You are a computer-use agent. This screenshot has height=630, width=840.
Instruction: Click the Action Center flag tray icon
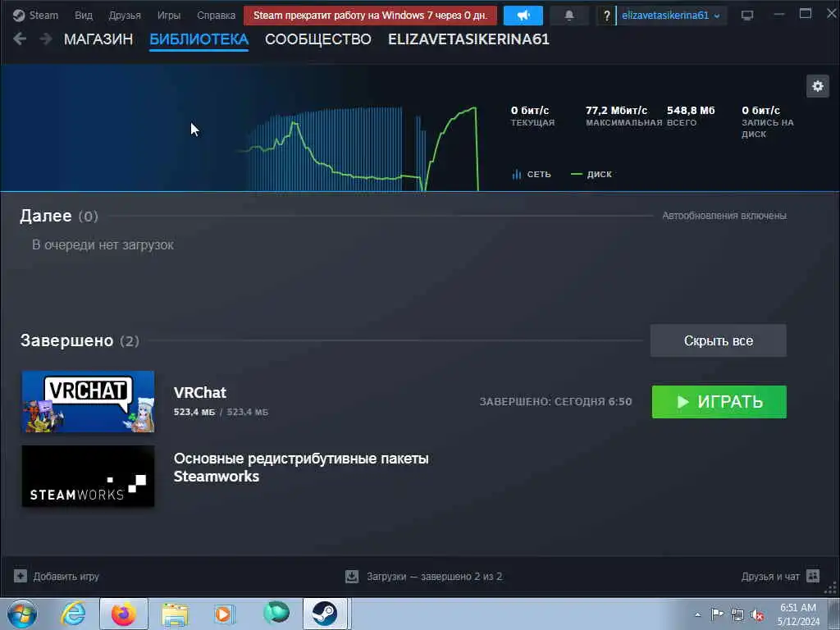pos(717,614)
